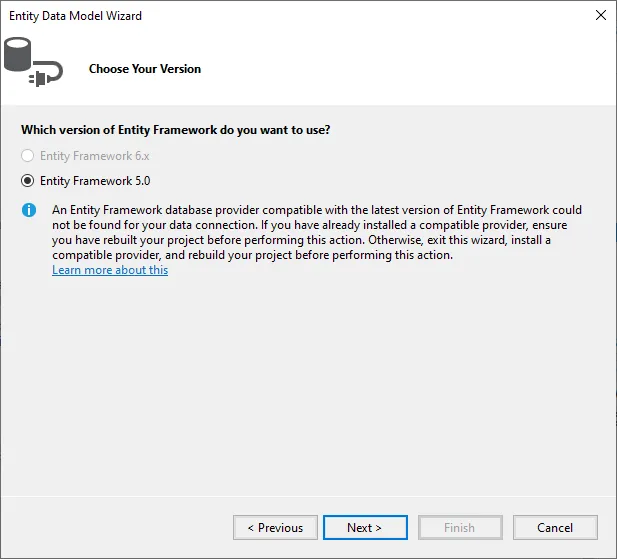Click the provider compatibility message paragraph
The image size is (617, 559).
(317, 232)
